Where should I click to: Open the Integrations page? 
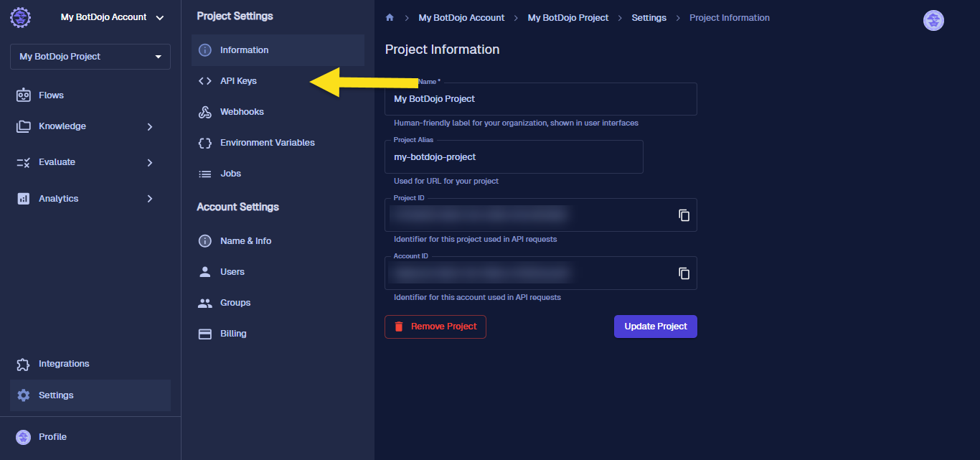coord(90,364)
